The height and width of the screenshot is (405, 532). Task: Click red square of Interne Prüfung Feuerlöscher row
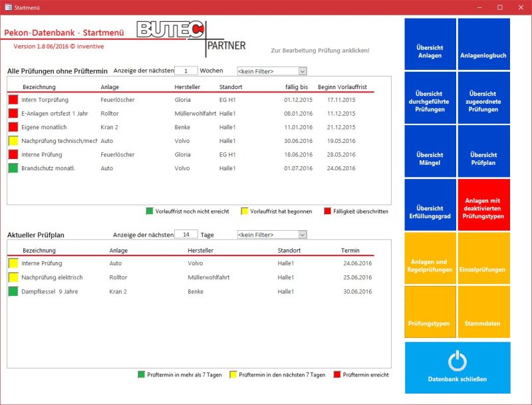coord(13,154)
